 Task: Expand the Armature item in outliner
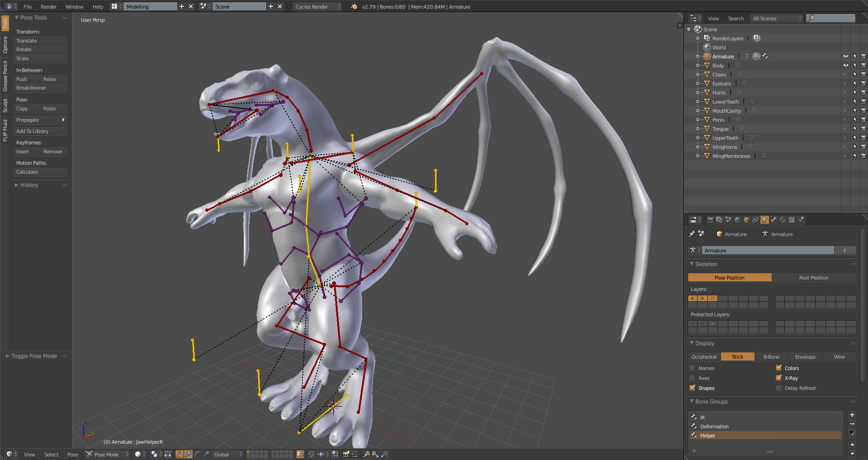click(698, 57)
